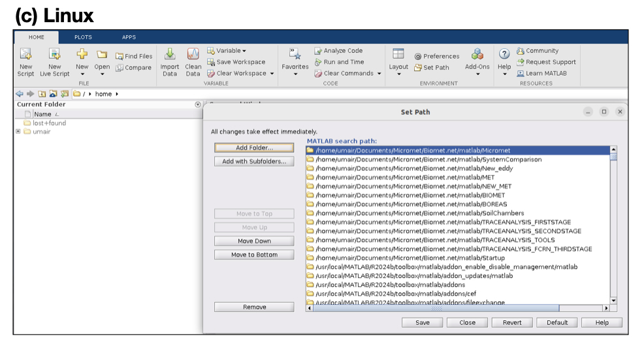644x349 pixels.
Task: Click the vertical scrollbar down arrow
Action: [x=613, y=301]
